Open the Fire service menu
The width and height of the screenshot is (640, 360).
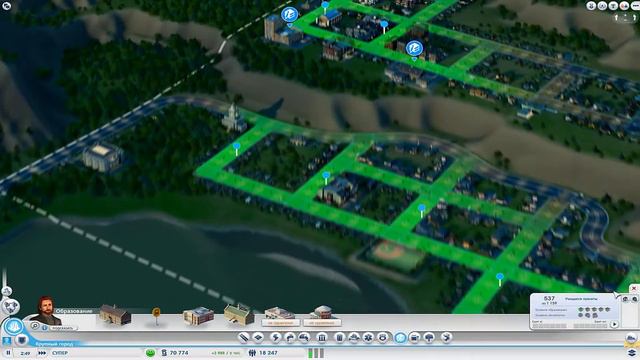pos(354,338)
